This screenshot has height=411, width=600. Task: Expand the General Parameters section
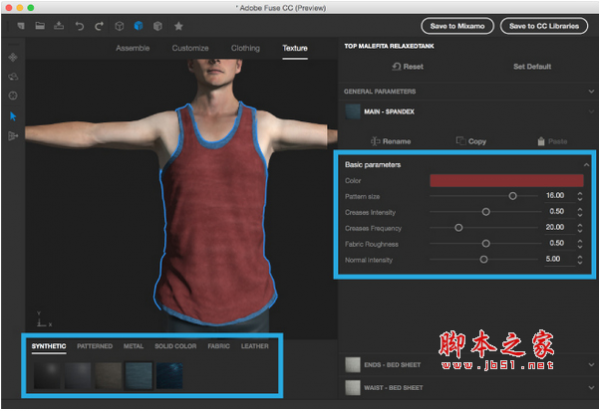pyautogui.click(x=591, y=91)
